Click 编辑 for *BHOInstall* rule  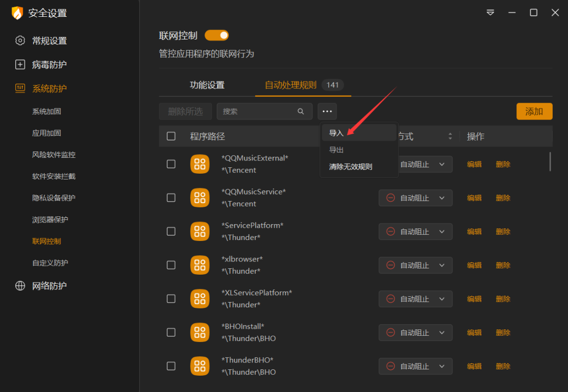(474, 333)
